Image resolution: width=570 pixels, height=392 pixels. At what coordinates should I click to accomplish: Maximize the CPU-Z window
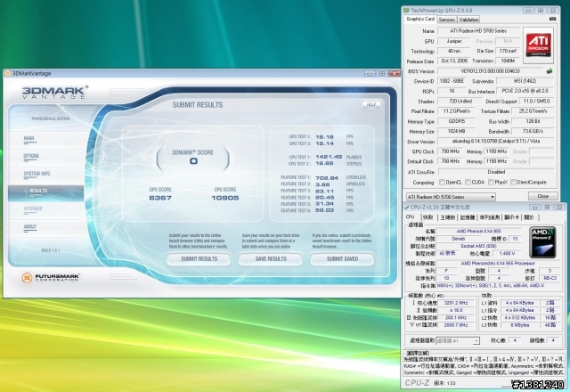point(547,208)
